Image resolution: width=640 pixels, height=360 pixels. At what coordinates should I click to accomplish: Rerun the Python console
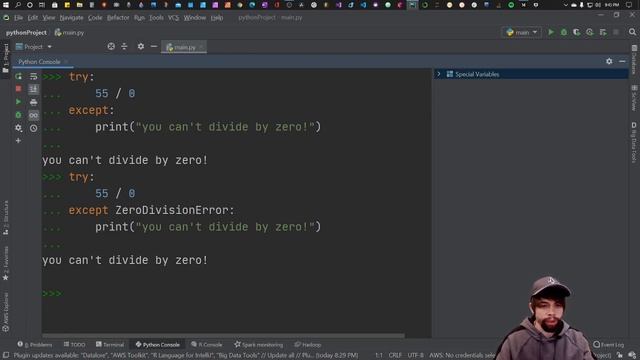pyautogui.click(x=18, y=76)
